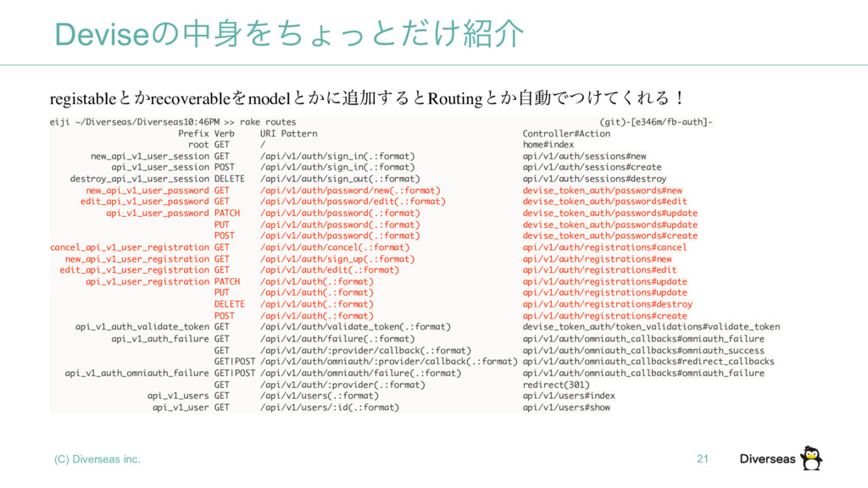Image resolution: width=868 pixels, height=488 pixels.
Task: Click the 'Controller#Action' column header
Action: [566, 133]
